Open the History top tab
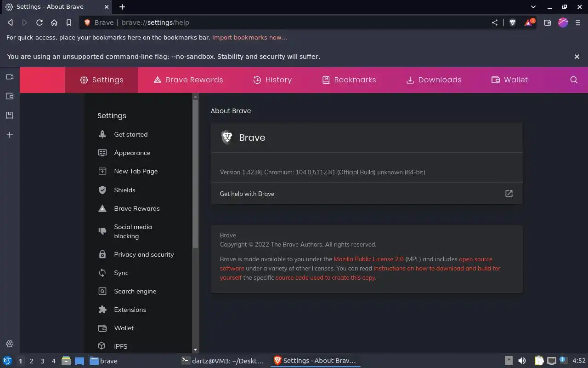The height and width of the screenshot is (368, 588). coord(272,80)
